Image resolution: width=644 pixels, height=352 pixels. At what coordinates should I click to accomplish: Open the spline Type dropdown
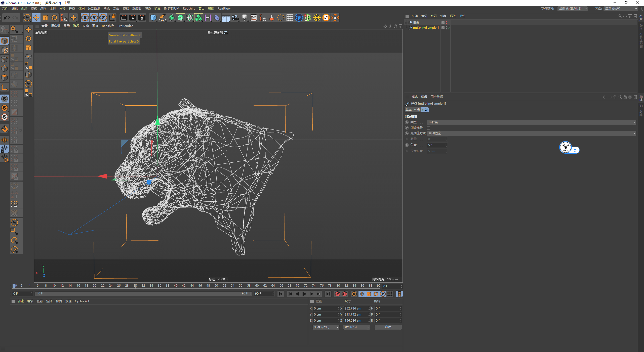[x=531, y=122]
